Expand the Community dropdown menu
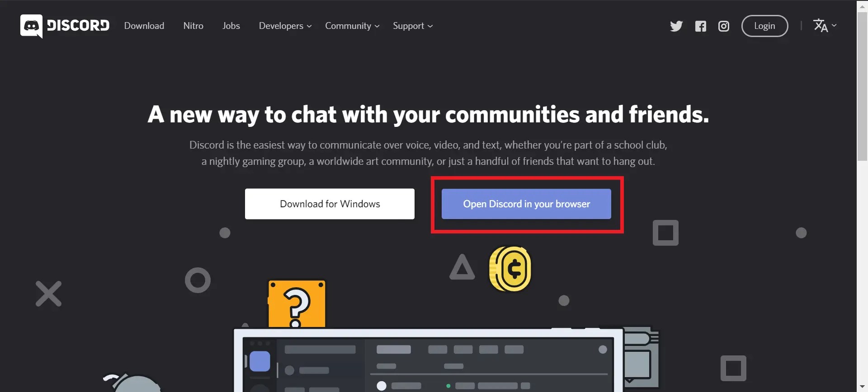The image size is (868, 392). point(352,26)
